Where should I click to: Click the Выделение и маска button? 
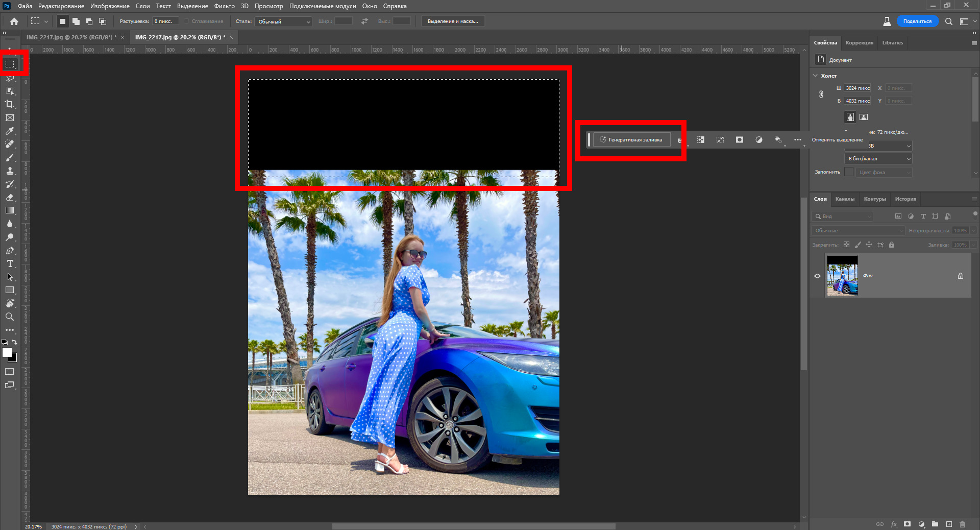453,21
